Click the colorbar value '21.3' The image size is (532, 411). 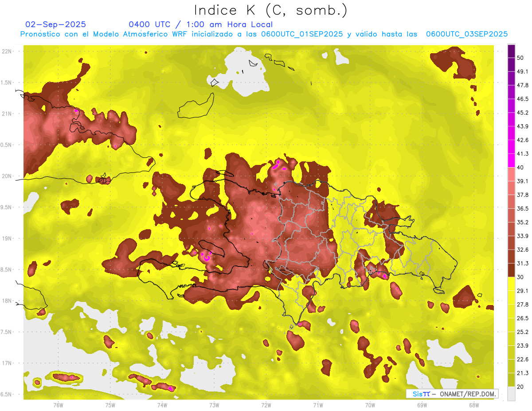click(x=523, y=373)
